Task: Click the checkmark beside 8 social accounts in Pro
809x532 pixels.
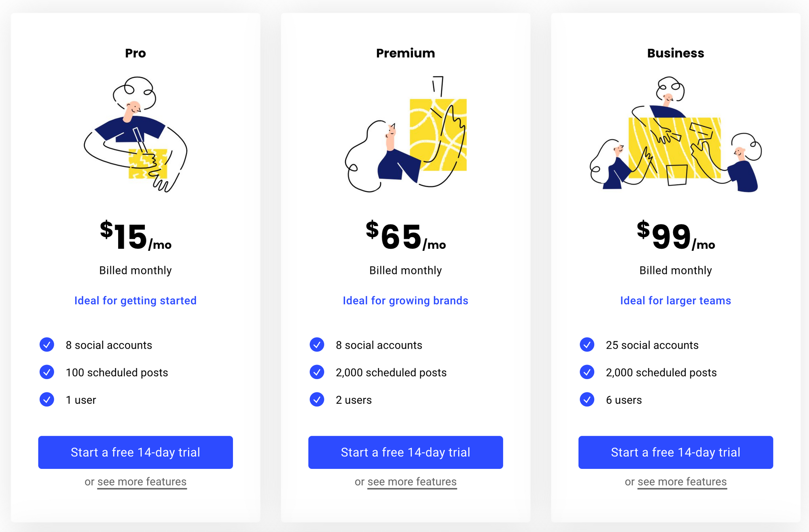Action: click(x=47, y=345)
